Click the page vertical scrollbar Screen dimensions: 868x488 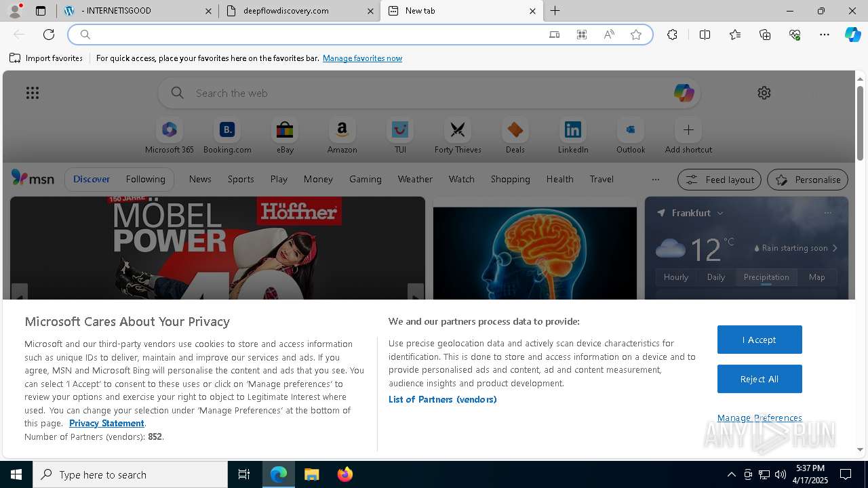(860, 123)
